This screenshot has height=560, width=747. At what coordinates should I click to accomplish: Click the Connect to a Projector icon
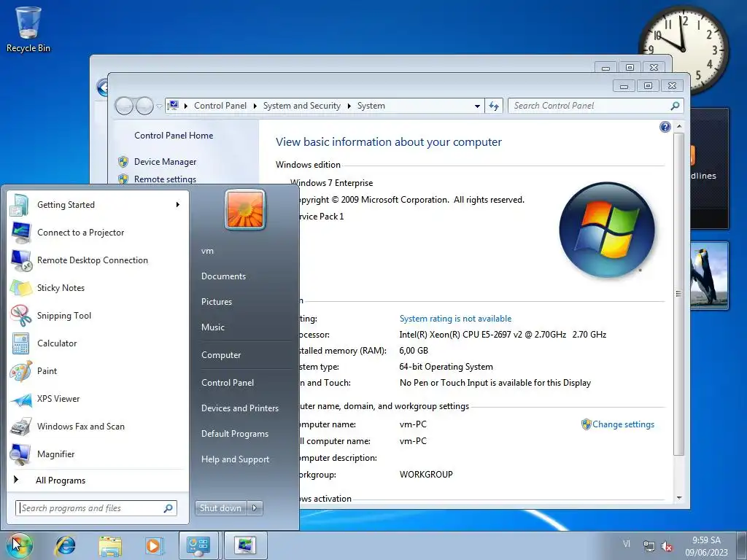21,233
